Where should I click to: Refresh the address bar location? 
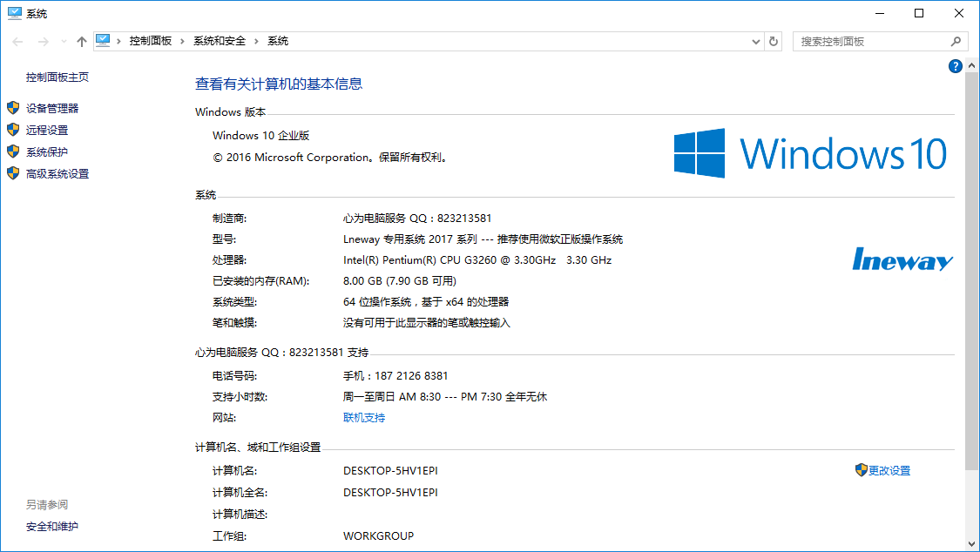[774, 41]
